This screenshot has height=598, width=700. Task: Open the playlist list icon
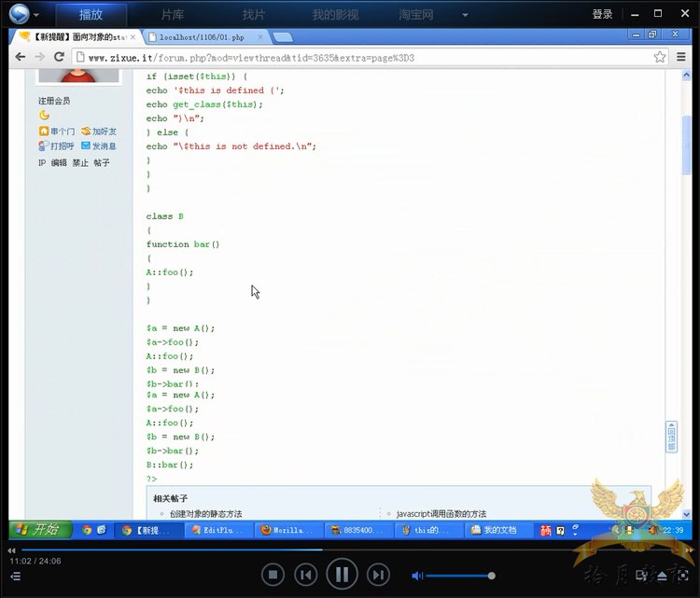point(15,577)
